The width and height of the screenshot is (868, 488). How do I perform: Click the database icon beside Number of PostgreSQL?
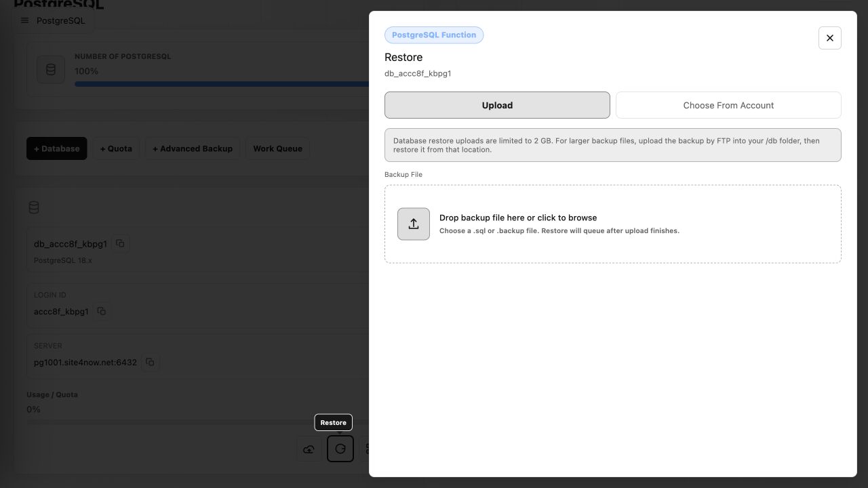pos(51,70)
